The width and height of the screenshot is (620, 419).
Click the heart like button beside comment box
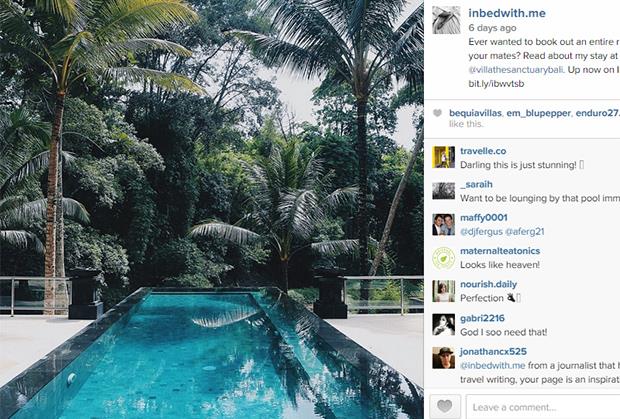[445, 407]
